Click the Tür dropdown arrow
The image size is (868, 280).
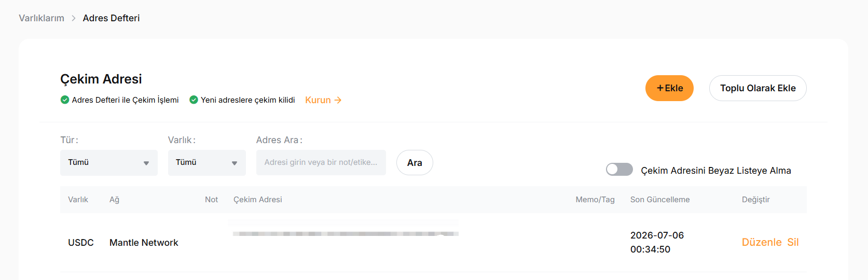click(146, 163)
